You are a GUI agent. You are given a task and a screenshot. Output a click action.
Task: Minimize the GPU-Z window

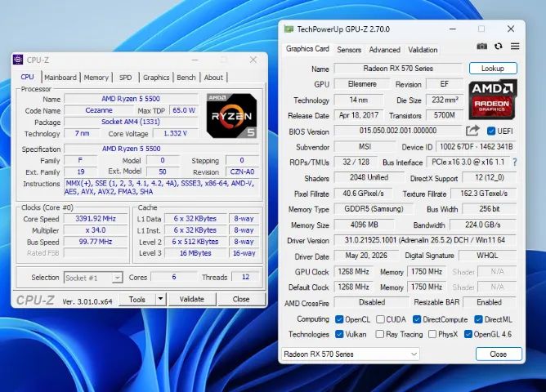point(453,29)
